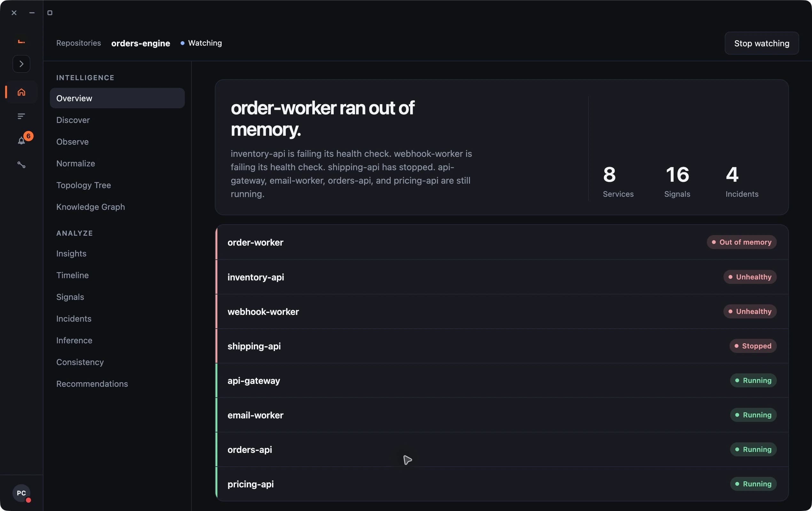Open the PC user avatar
This screenshot has height=511, width=812.
(x=21, y=493)
